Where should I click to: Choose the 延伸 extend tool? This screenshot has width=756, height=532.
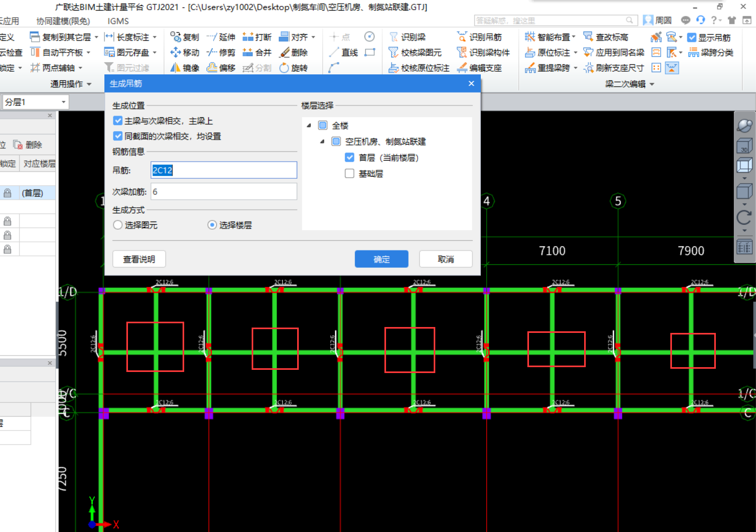tap(221, 37)
